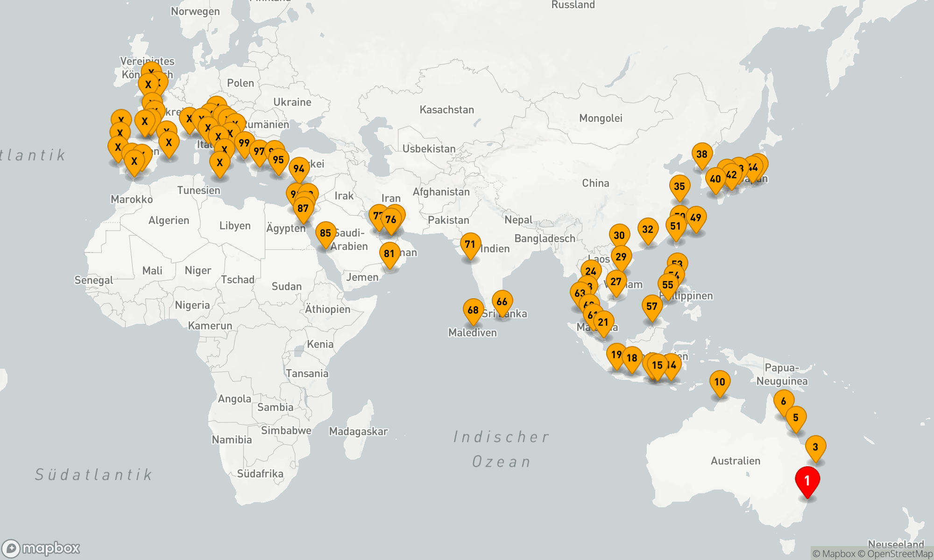Click orange marker number 10

pyautogui.click(x=720, y=382)
